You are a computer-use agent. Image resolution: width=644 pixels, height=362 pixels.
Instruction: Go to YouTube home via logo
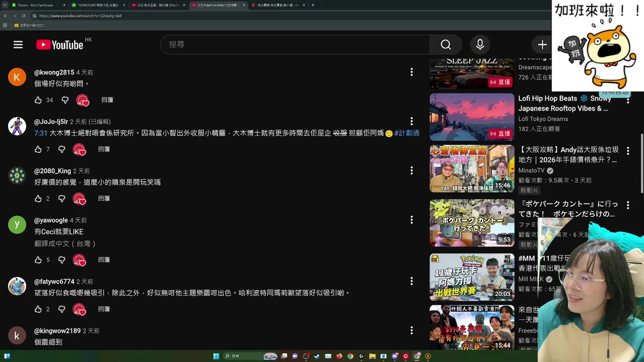tap(59, 45)
